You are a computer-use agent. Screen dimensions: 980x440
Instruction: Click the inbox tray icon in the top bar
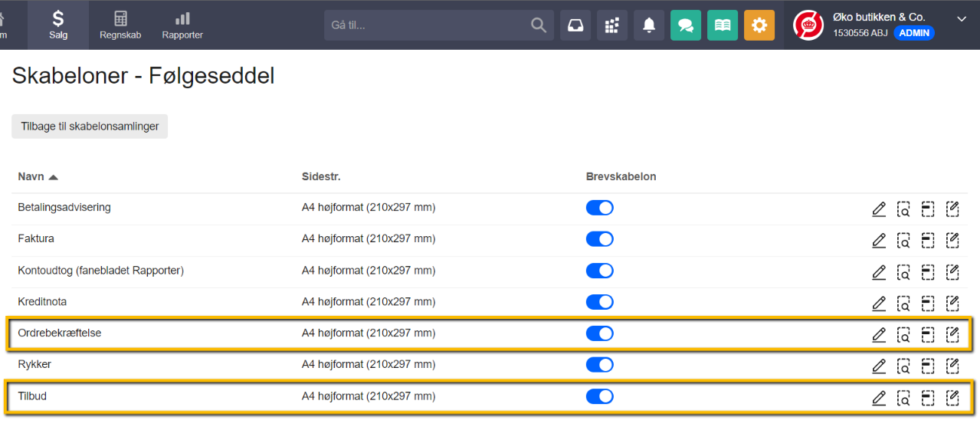point(575,25)
